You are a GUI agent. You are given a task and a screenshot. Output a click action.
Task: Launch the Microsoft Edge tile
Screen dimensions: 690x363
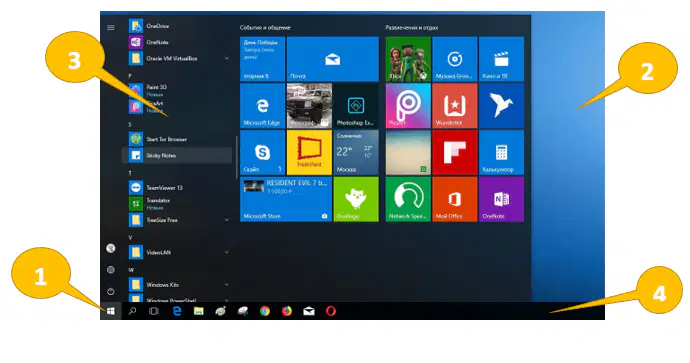[x=262, y=106]
